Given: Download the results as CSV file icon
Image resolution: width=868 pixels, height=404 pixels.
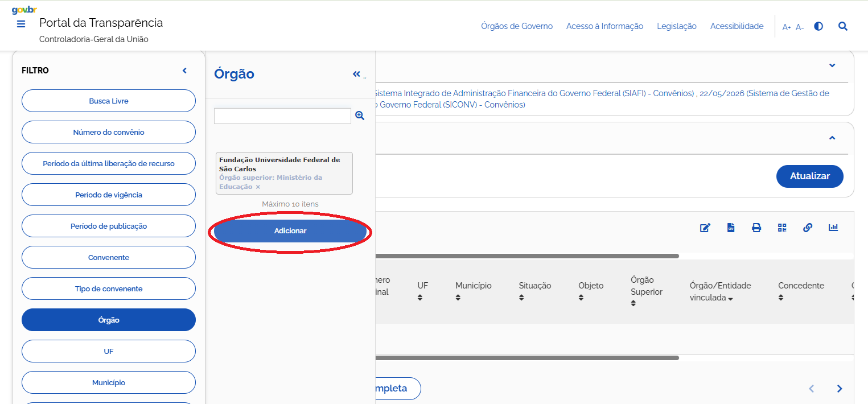Looking at the screenshot, I should tap(731, 228).
